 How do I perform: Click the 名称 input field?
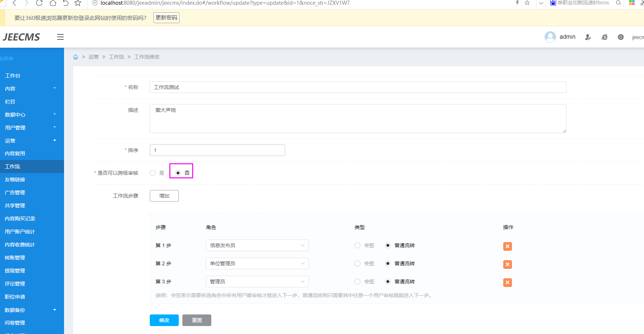pyautogui.click(x=358, y=87)
